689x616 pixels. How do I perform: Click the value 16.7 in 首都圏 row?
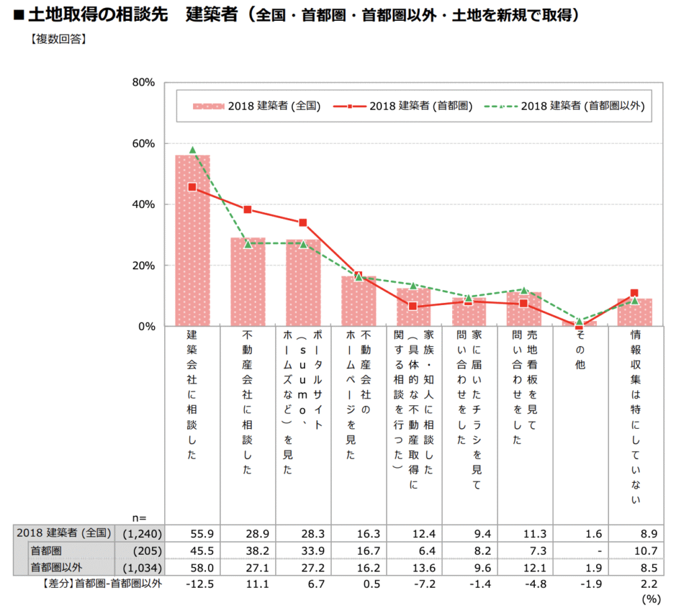[x=368, y=551]
